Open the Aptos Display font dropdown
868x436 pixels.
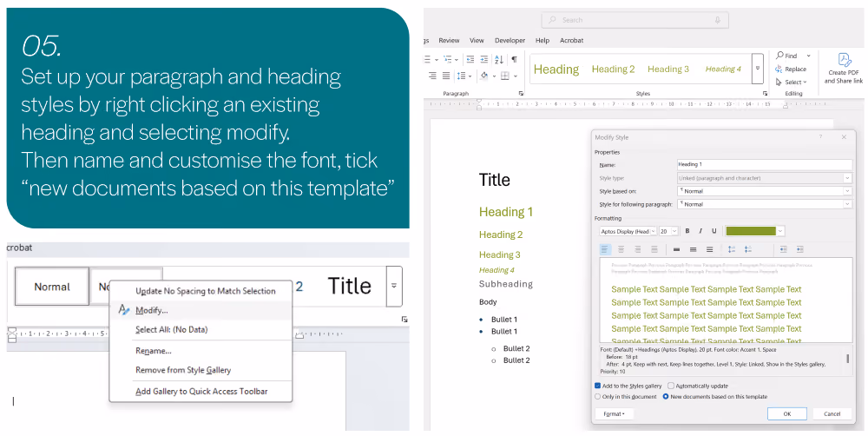[x=654, y=232]
